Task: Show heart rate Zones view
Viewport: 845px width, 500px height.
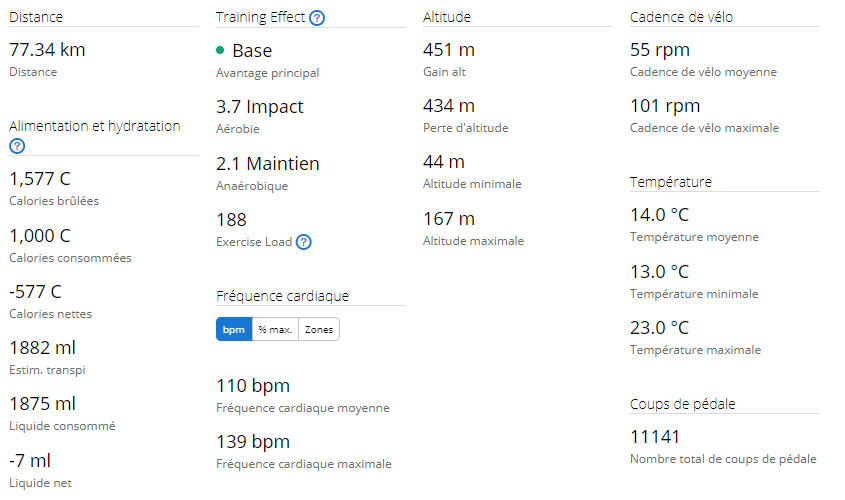Action: point(319,329)
